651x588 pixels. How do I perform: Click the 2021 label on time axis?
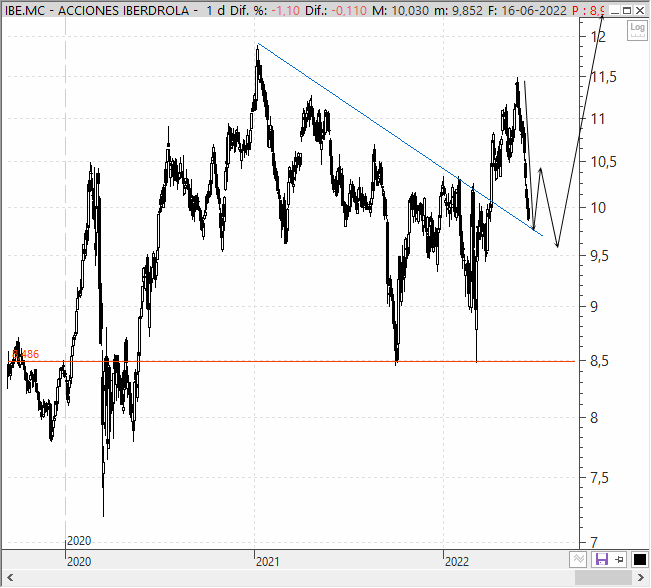(267, 562)
